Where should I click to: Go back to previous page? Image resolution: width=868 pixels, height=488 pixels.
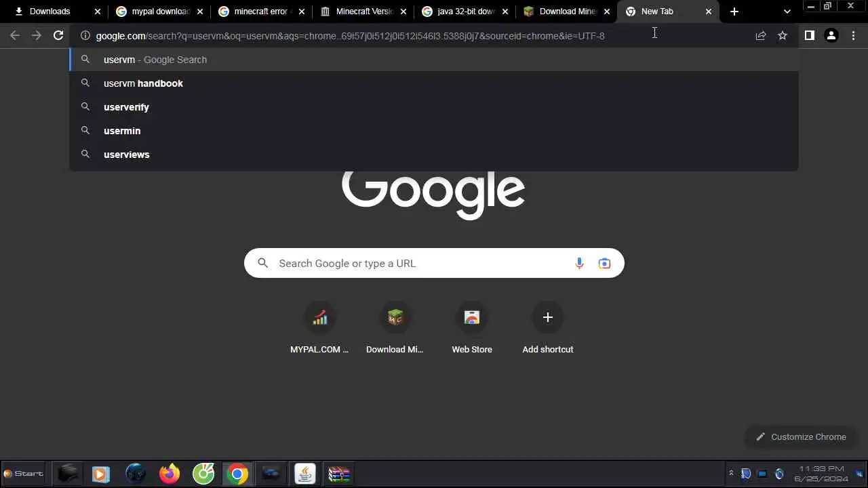15,35
